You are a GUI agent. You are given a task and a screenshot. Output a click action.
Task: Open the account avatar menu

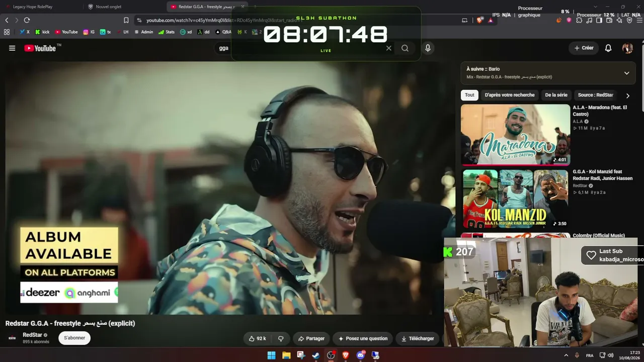[627, 48]
